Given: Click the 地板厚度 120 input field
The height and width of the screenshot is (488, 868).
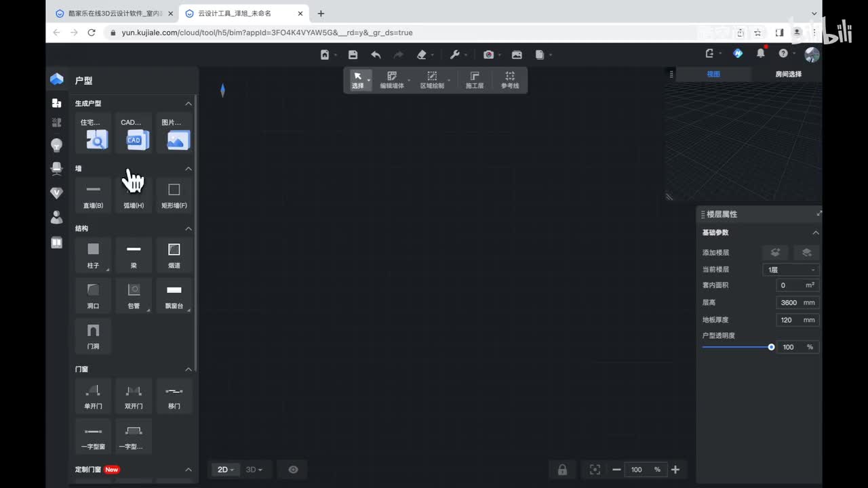Looking at the screenshot, I should tap(797, 320).
